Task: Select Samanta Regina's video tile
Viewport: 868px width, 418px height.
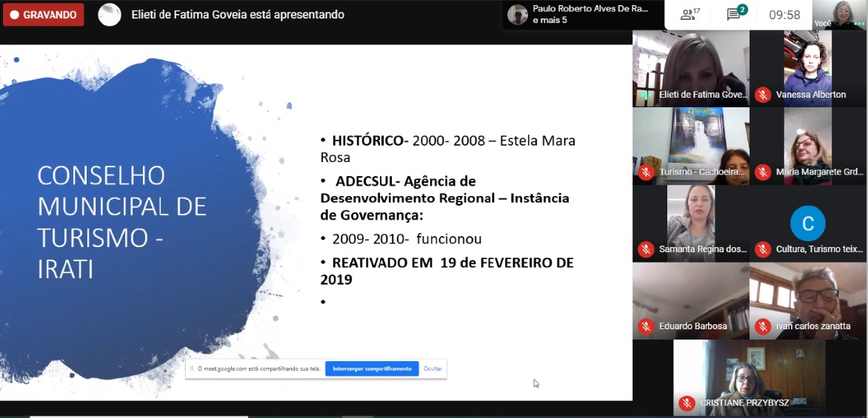Action: (x=691, y=223)
